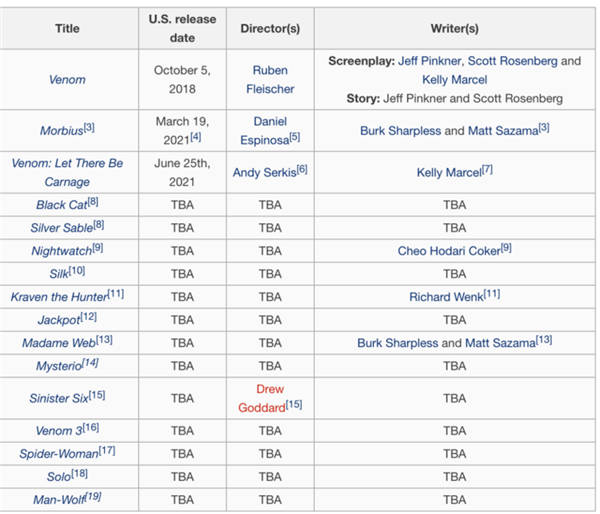
Task: Click citation [12] beside Jackpot
Action: point(89,316)
